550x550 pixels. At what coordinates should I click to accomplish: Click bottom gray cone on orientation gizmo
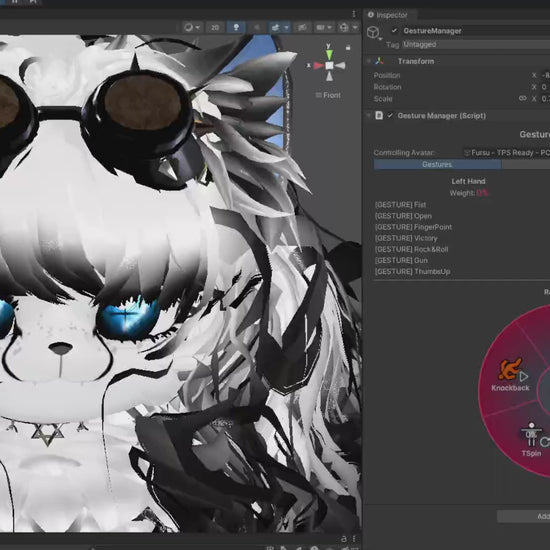(x=329, y=76)
